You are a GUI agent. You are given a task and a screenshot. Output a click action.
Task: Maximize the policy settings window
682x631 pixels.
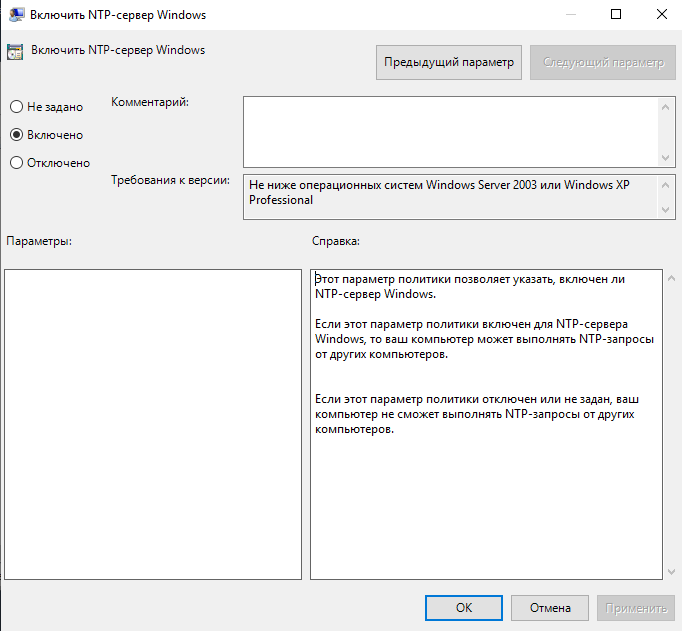pyautogui.click(x=615, y=15)
